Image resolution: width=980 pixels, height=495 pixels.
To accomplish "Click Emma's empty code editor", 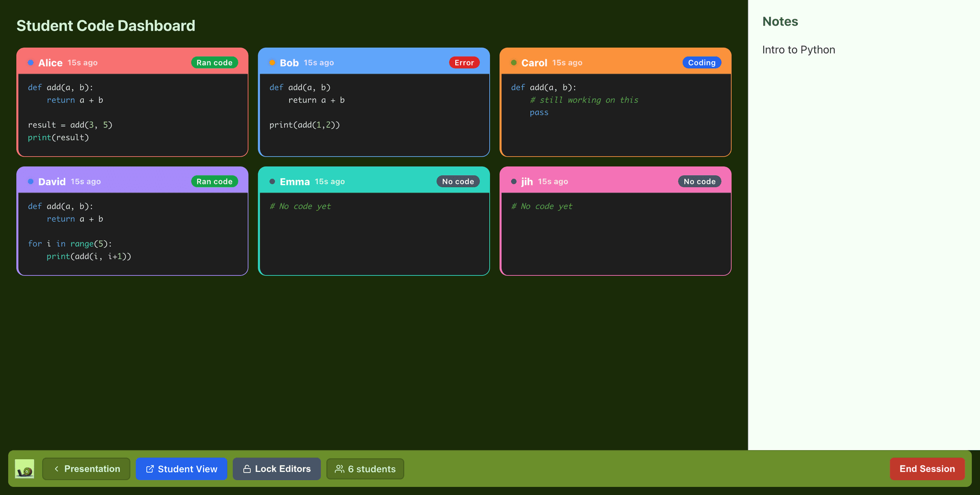I will click(374, 233).
